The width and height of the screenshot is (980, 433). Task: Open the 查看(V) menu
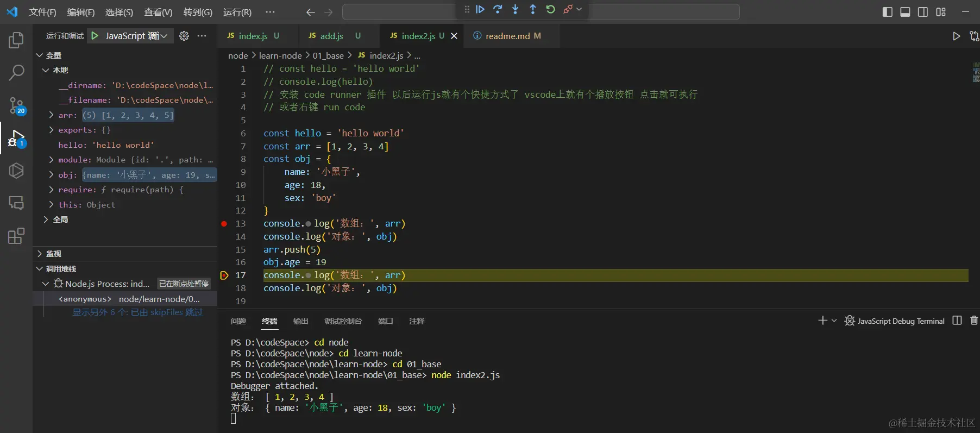pyautogui.click(x=158, y=12)
